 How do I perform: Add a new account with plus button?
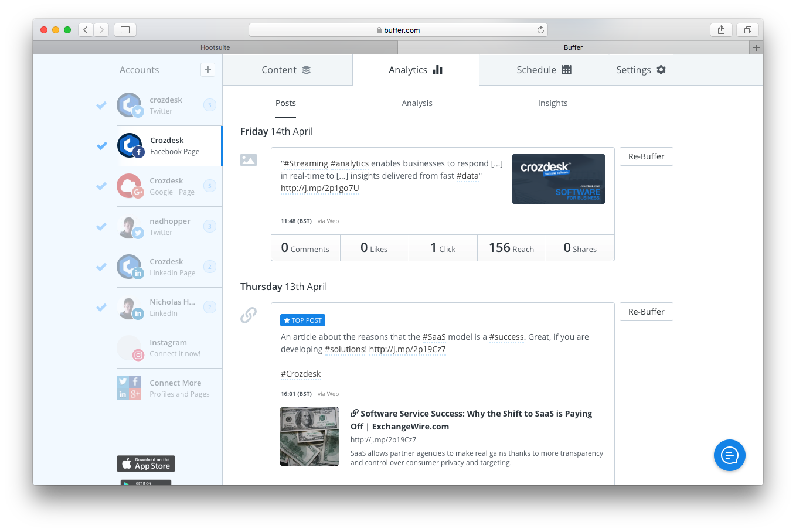[x=207, y=70]
